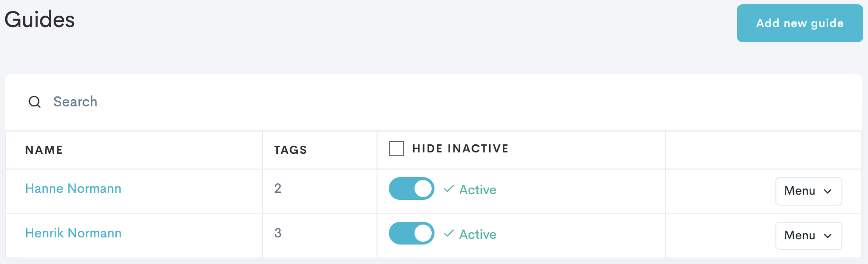Screen dimensions: 868x264
Task: Expand the Menu dropdown for Henrik Normann
Action: coord(808,236)
